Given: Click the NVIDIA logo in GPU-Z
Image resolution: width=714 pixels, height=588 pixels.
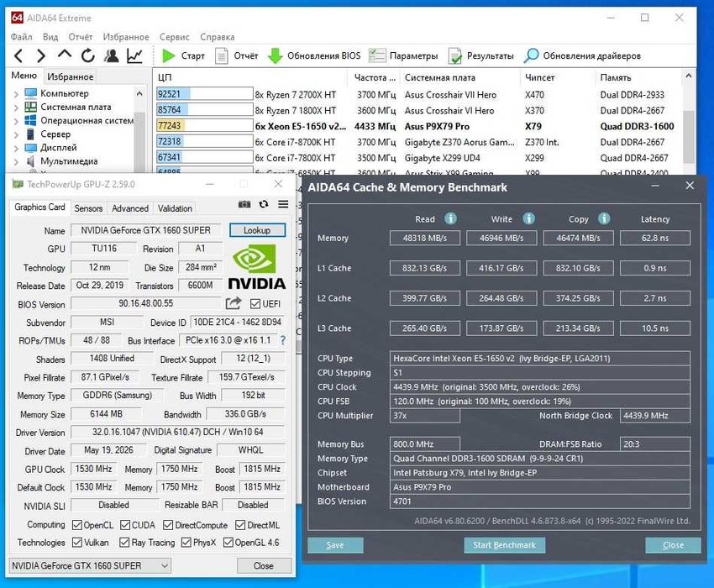Looking at the screenshot, I should point(257,266).
